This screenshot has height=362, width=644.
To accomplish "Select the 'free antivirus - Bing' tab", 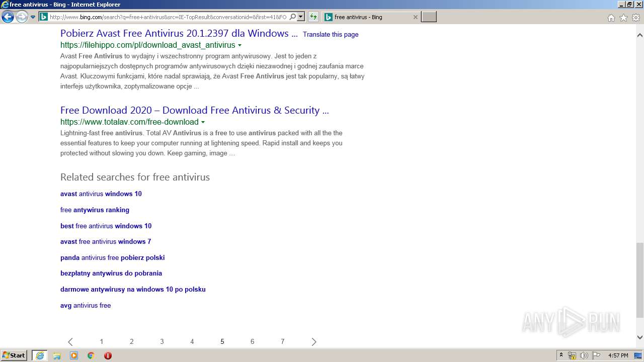I will pos(370,17).
